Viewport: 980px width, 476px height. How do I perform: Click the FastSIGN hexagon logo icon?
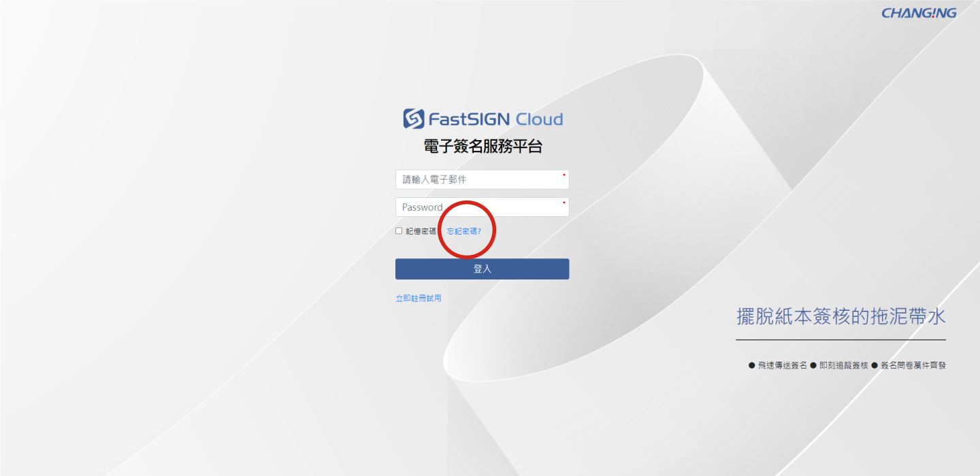[413, 119]
